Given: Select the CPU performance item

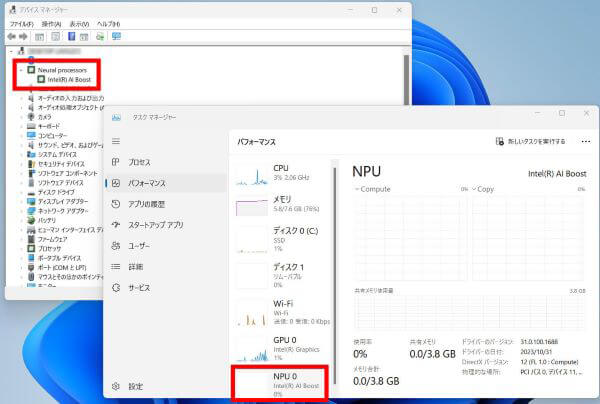Looking at the screenshot, I should coord(282,174).
